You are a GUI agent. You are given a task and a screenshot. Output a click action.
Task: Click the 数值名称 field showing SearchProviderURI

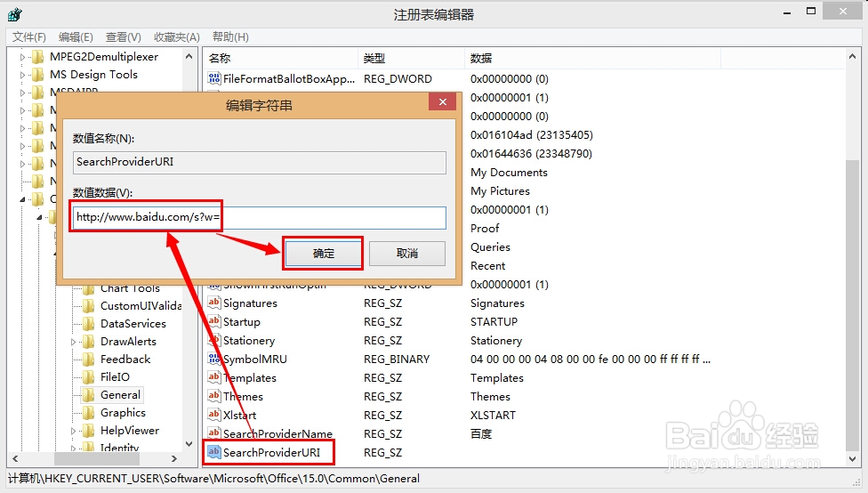(x=259, y=162)
